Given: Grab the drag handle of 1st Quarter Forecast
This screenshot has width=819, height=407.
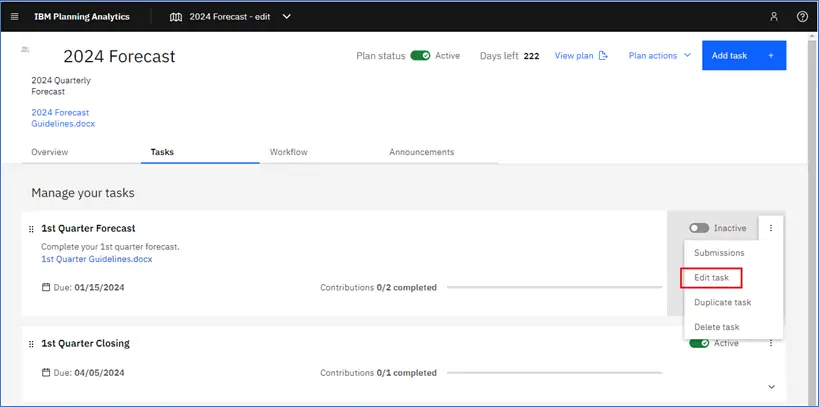Looking at the screenshot, I should (31, 229).
